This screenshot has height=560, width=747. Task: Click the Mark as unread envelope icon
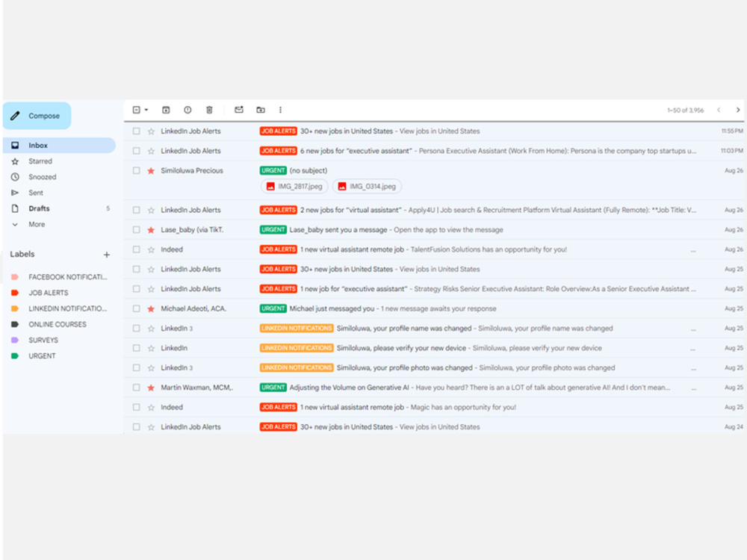(239, 110)
